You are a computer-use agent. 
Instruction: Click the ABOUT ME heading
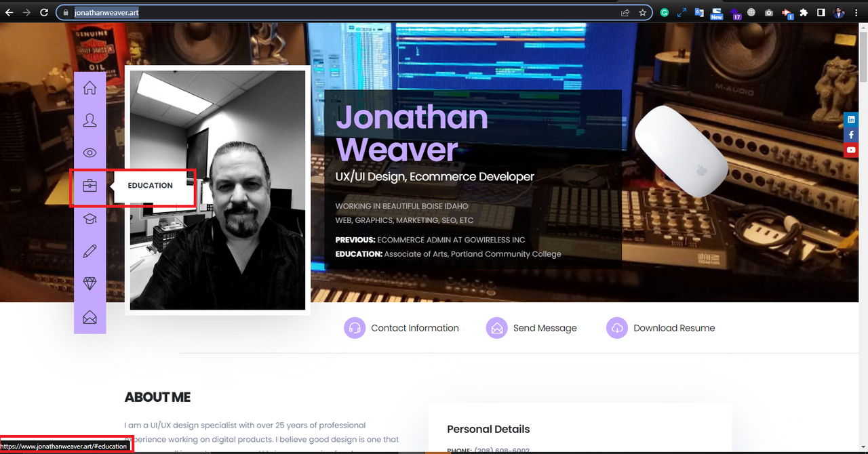tap(157, 397)
